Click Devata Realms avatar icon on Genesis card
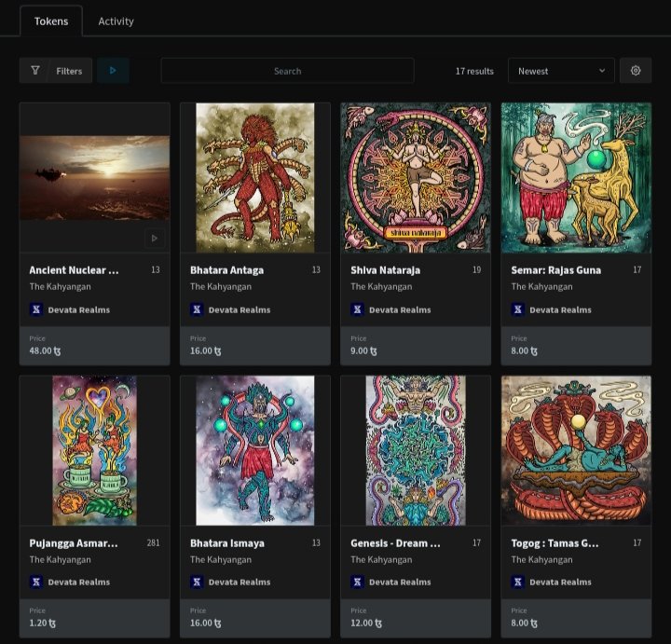 pyautogui.click(x=357, y=582)
